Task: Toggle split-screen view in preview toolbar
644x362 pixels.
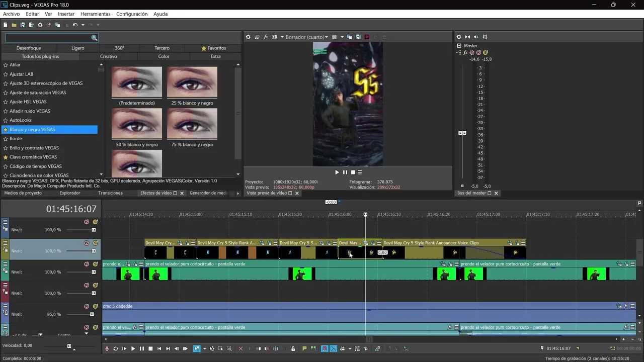Action: 274,37
